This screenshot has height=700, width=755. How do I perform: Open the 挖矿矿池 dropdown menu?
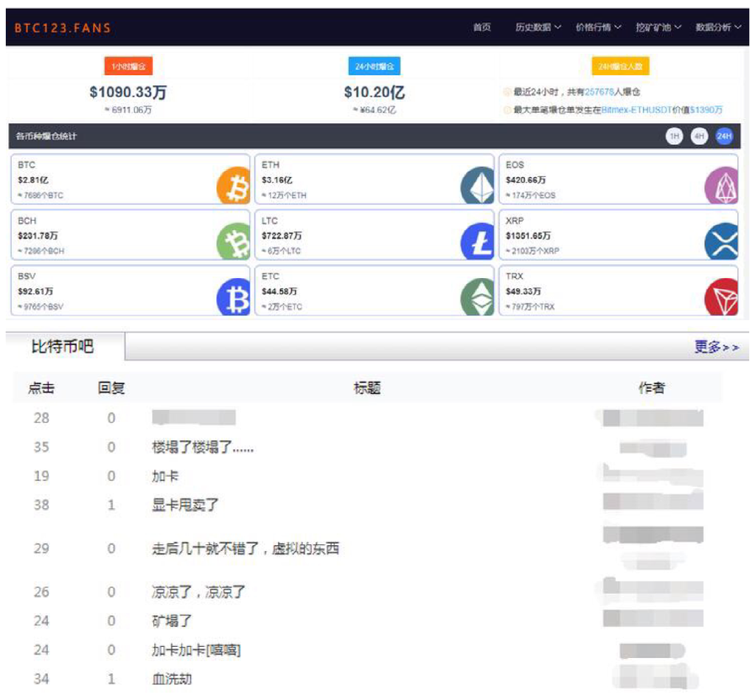[x=658, y=27]
